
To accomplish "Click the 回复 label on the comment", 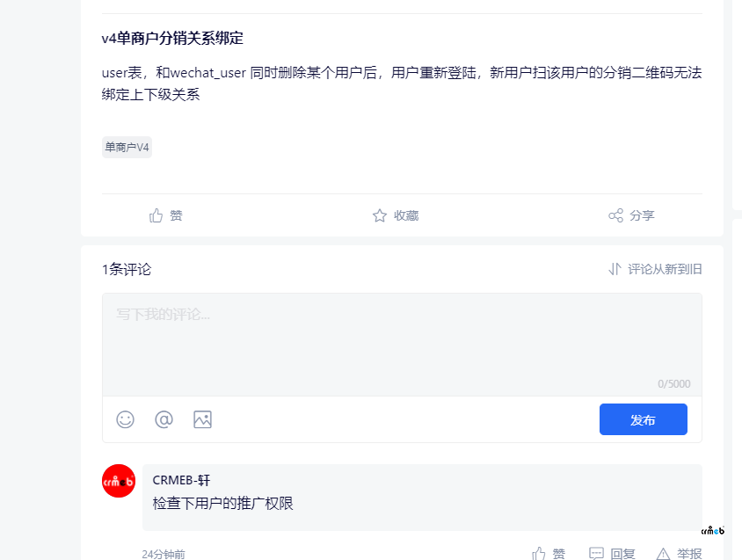I will pos(622,553).
